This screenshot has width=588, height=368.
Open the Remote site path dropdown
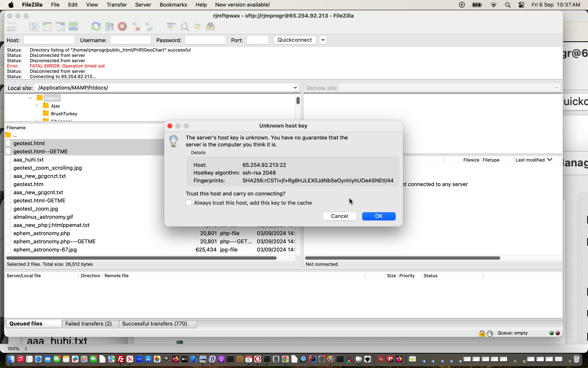[556, 88]
